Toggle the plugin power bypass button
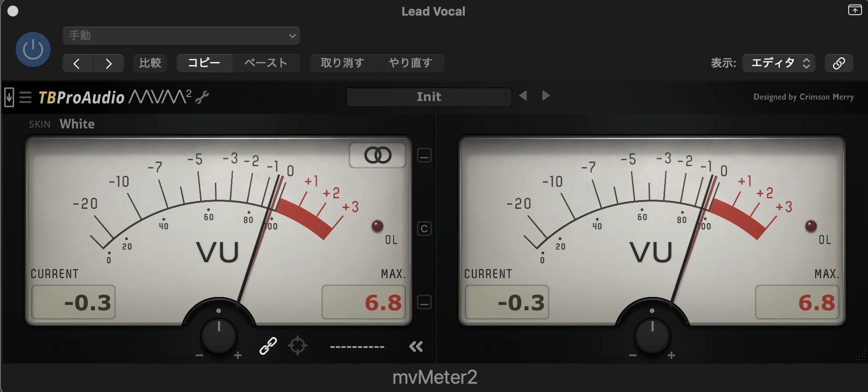 coord(33,50)
